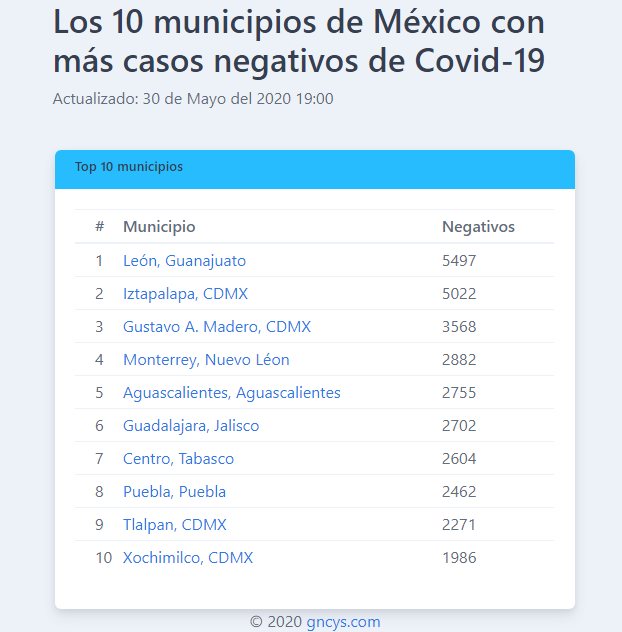
Task: Click the Top 10 municipios card header
Action: 315,169
